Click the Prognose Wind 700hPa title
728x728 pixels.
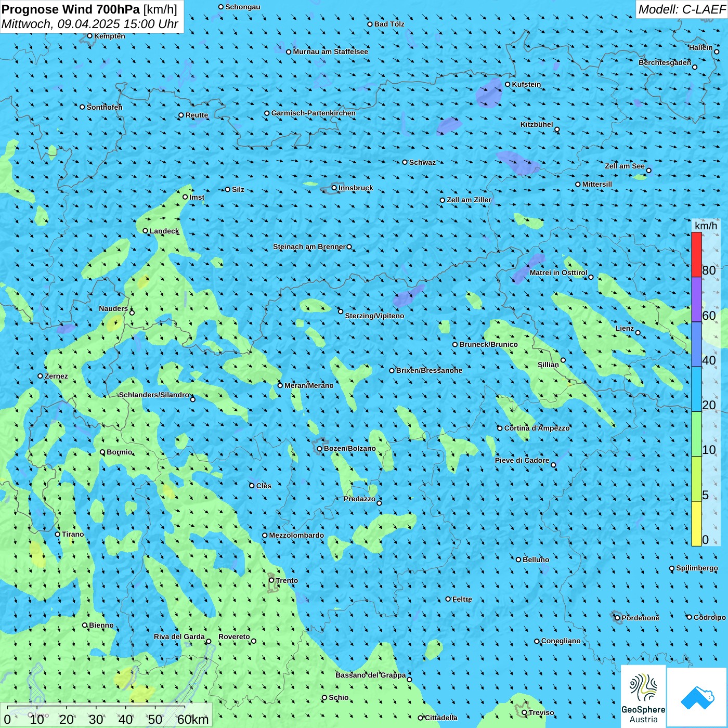tap(89, 9)
